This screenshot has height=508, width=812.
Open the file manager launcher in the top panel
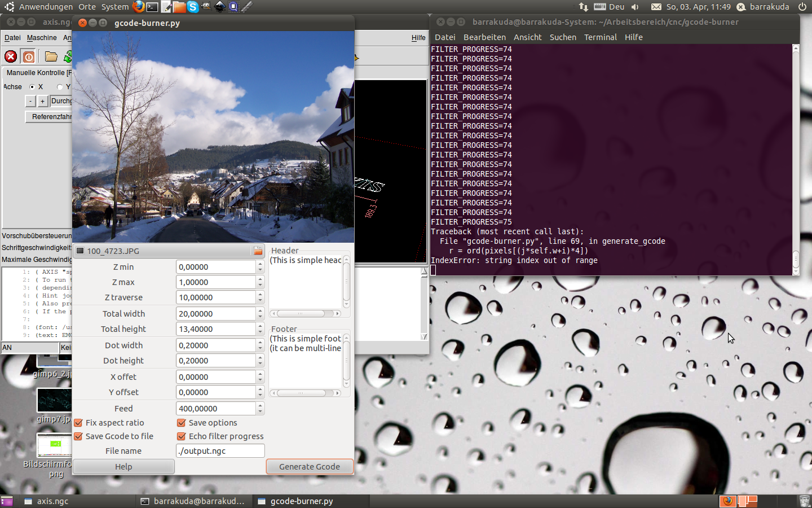coord(179,7)
